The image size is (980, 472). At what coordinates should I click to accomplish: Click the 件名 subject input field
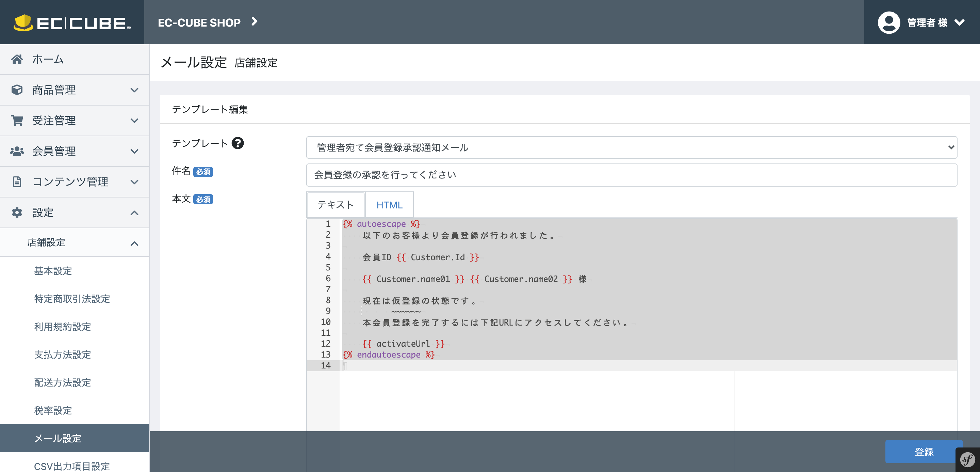(631, 175)
